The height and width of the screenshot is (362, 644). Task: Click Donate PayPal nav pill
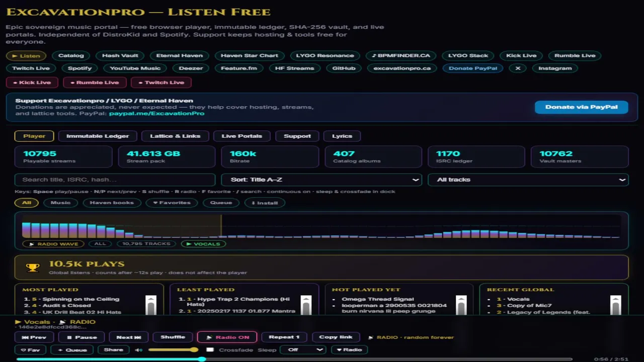[x=473, y=68]
